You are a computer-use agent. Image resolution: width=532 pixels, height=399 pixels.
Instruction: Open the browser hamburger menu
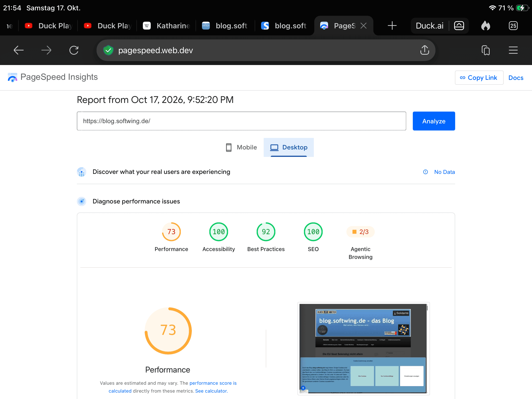point(513,50)
